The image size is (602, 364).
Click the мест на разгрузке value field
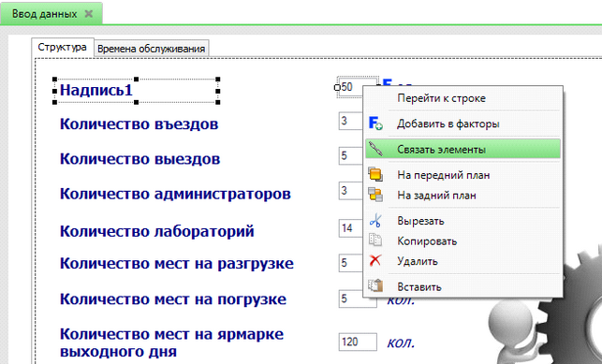[x=350, y=263]
